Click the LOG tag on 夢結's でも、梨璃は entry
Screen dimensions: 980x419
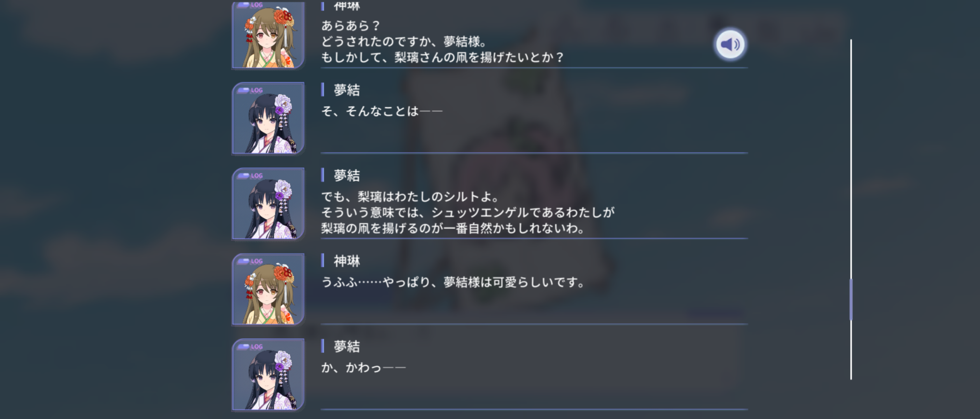tap(250, 176)
